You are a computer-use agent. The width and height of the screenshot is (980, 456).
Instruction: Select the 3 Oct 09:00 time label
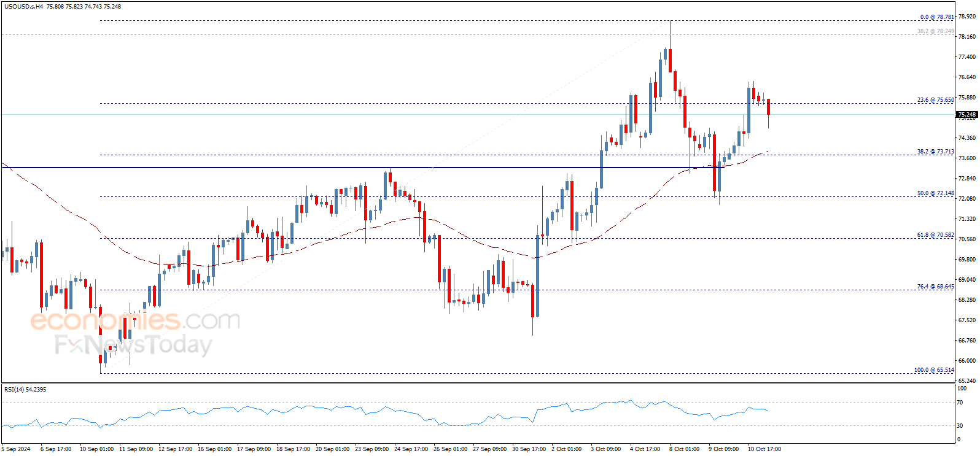[605, 449]
